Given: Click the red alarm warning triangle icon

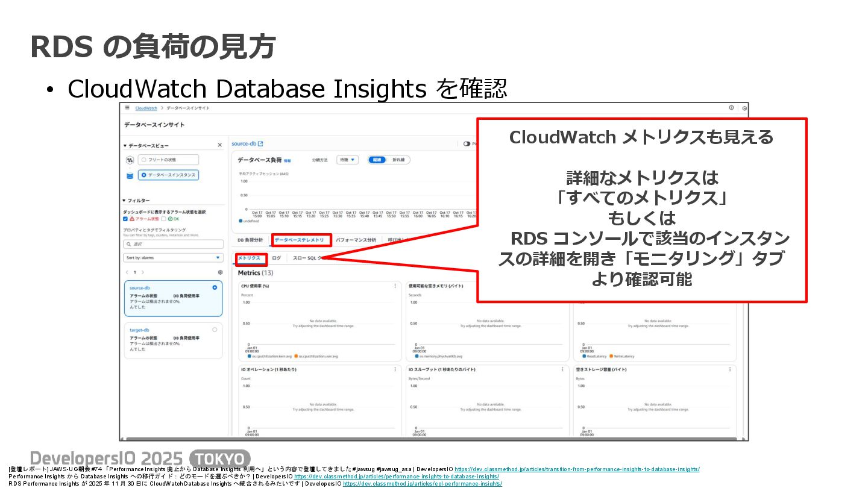Looking at the screenshot, I should pos(132,219).
